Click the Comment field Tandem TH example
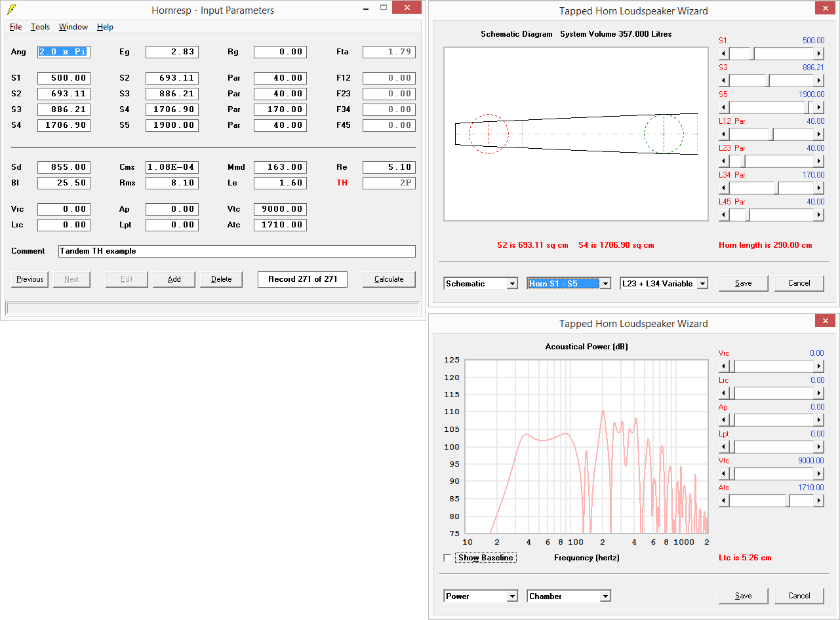840x620 pixels. 237,251
